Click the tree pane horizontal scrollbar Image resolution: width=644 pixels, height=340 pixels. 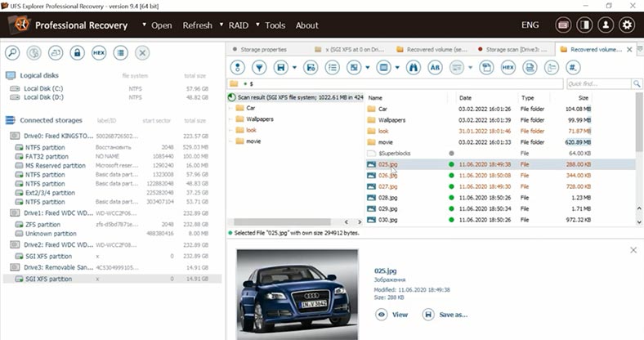click(282, 221)
